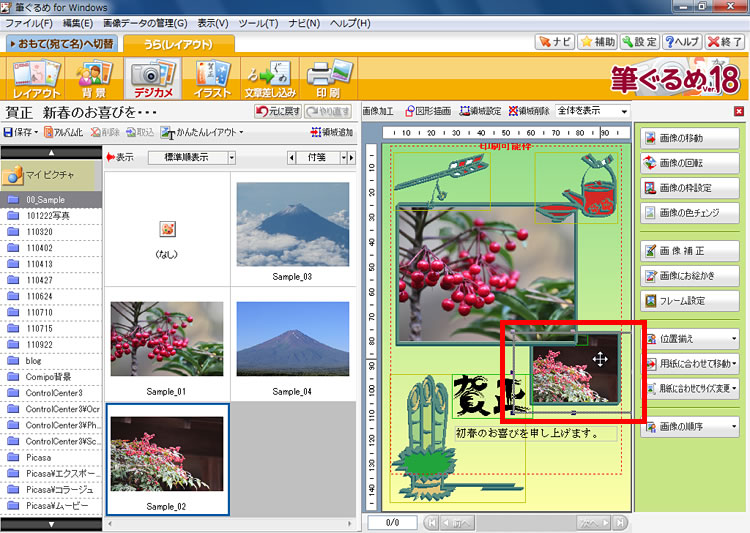
Task: Open the 文章差し込み text insert tool
Action: click(x=270, y=79)
